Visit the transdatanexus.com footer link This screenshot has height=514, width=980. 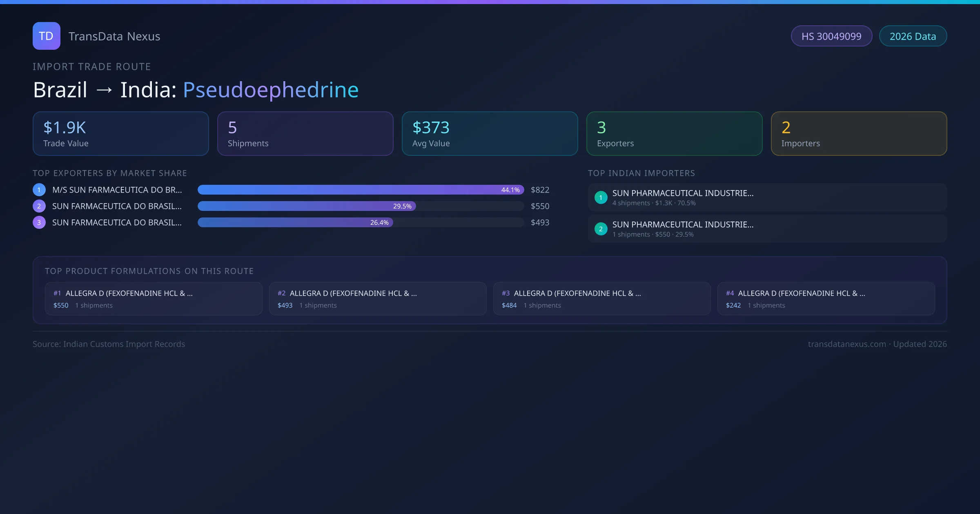coord(846,344)
